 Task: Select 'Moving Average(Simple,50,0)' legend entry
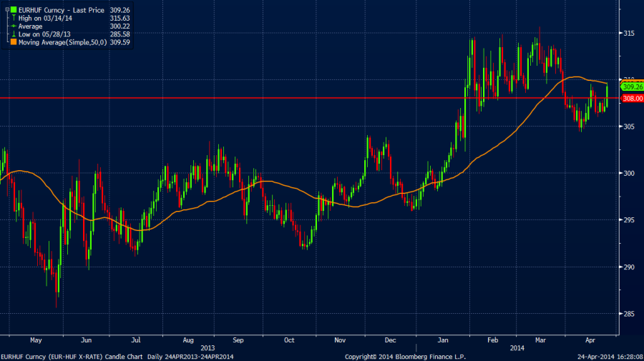pos(62,42)
